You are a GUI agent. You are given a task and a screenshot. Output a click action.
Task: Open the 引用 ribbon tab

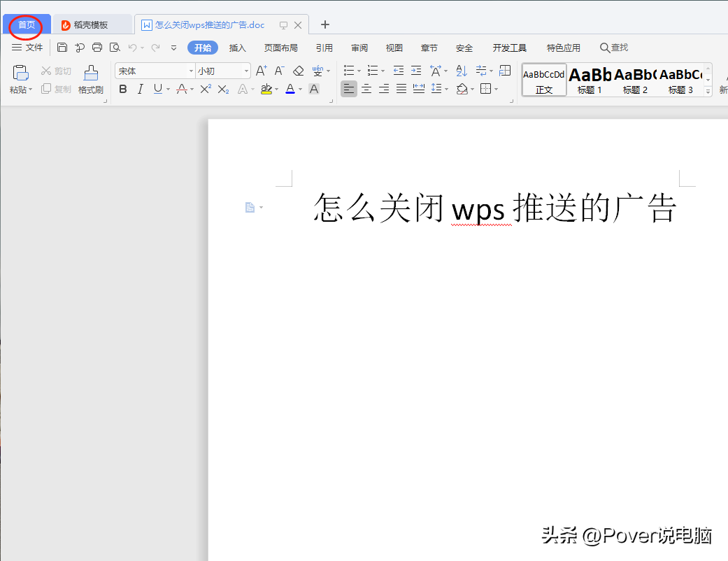(x=324, y=48)
